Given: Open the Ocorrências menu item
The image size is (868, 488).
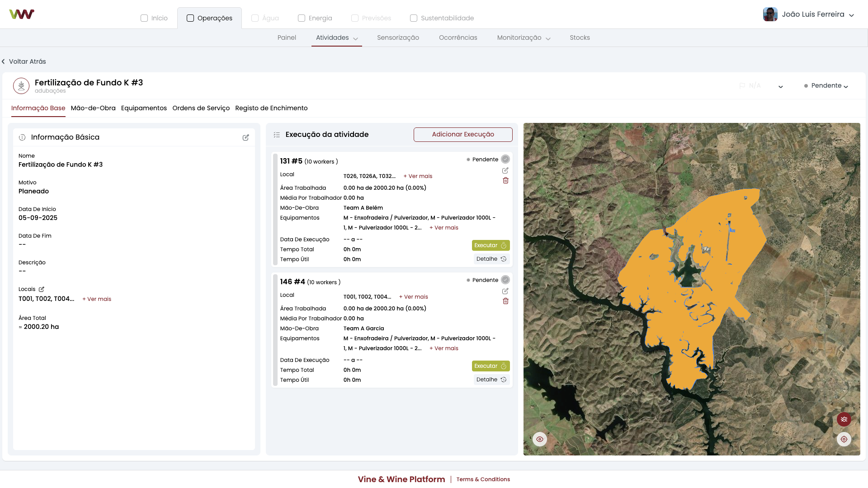Looking at the screenshot, I should tap(458, 38).
